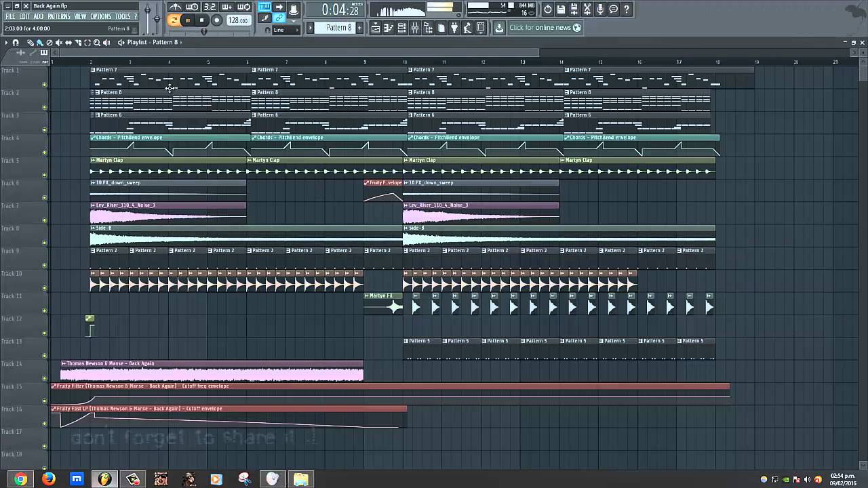The width and height of the screenshot is (868, 488).
Task: Click for online news button
Action: [545, 28]
